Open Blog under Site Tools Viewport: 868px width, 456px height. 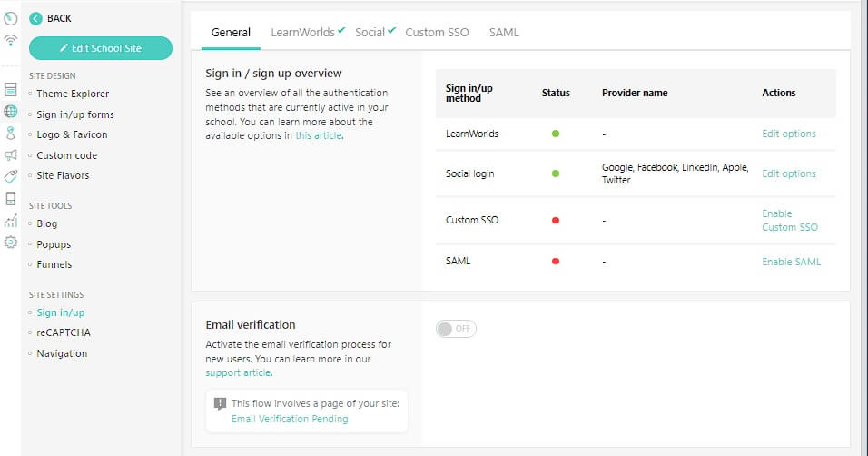47,223
